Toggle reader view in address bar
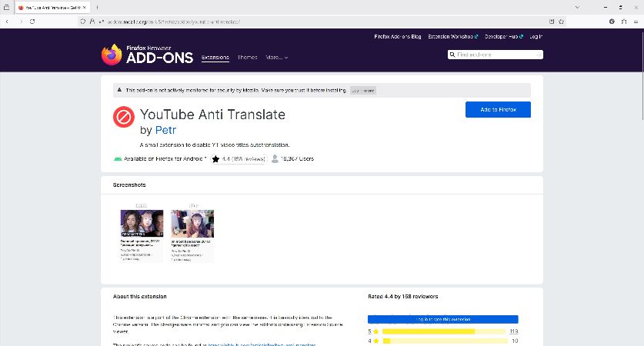644x346 pixels. pos(552,22)
